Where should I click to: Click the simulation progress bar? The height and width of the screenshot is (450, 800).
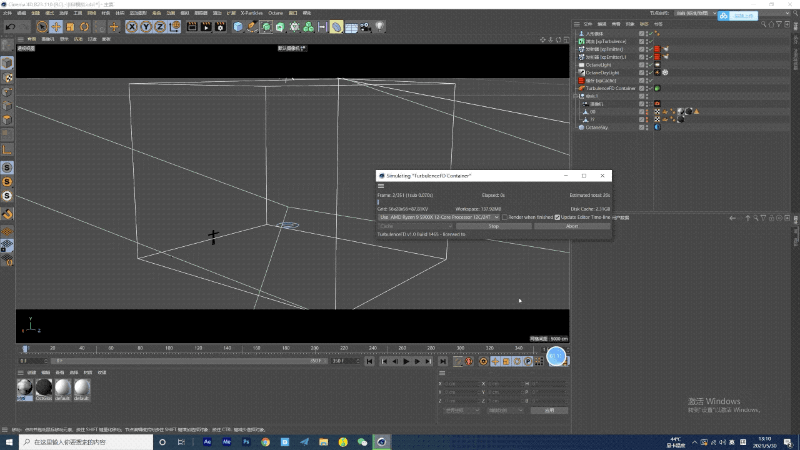(x=494, y=202)
